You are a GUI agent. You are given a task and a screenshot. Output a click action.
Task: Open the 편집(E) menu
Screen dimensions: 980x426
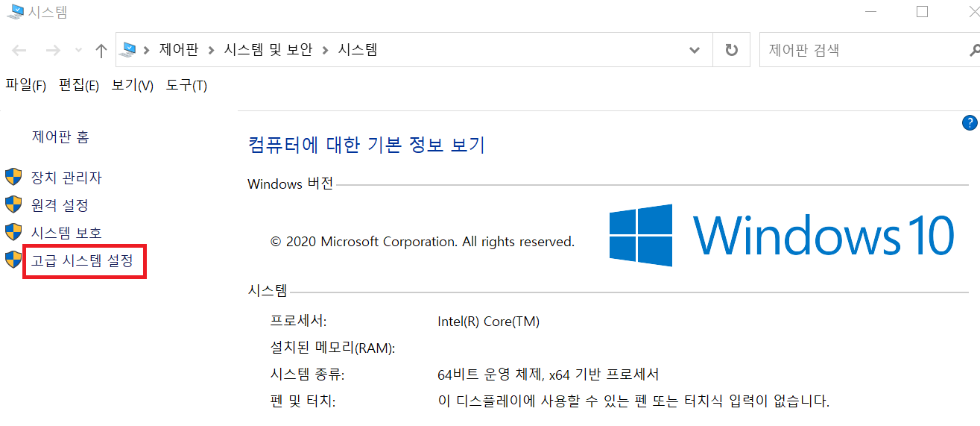pyautogui.click(x=79, y=86)
